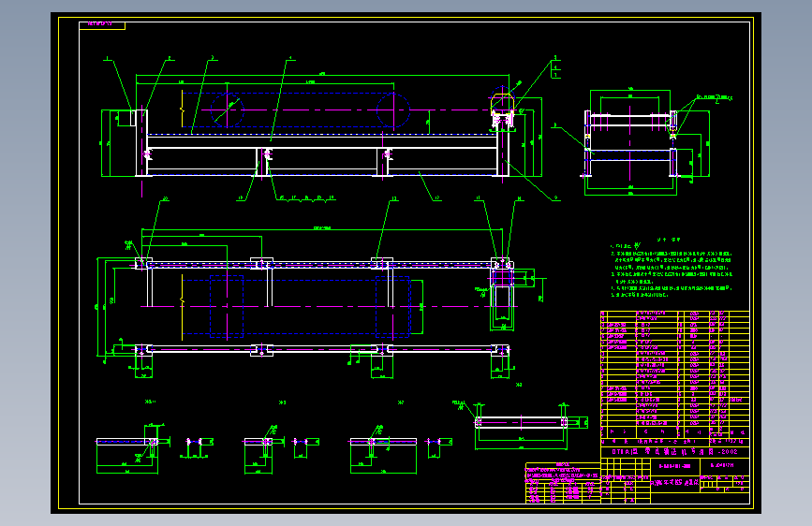Image resolution: width=812 pixels, height=526 pixels.
Task: Select the green technical requirements notes
Action: 672,268
